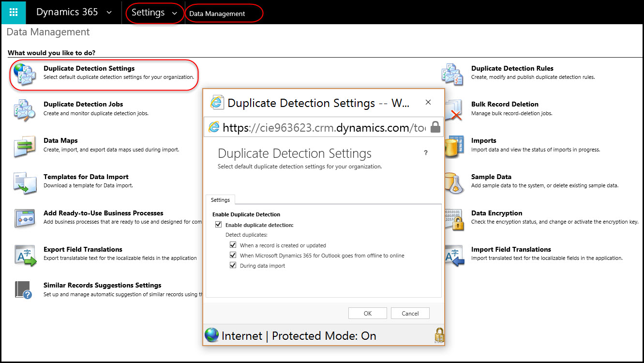Open Imports link

pyautogui.click(x=484, y=140)
